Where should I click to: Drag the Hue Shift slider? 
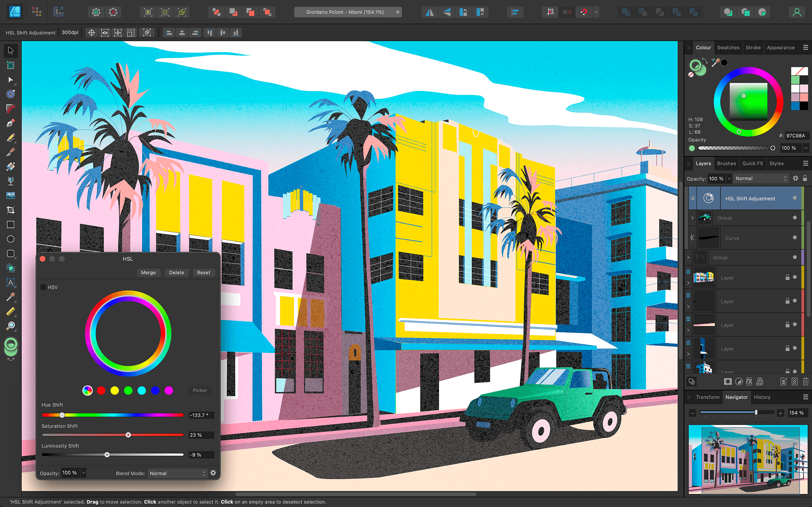61,415
